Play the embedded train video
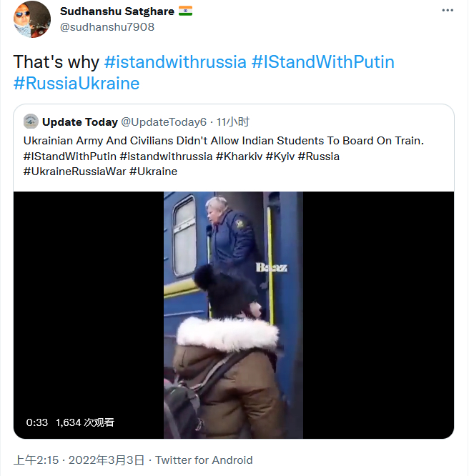The height and width of the screenshot is (476, 469). point(234,314)
